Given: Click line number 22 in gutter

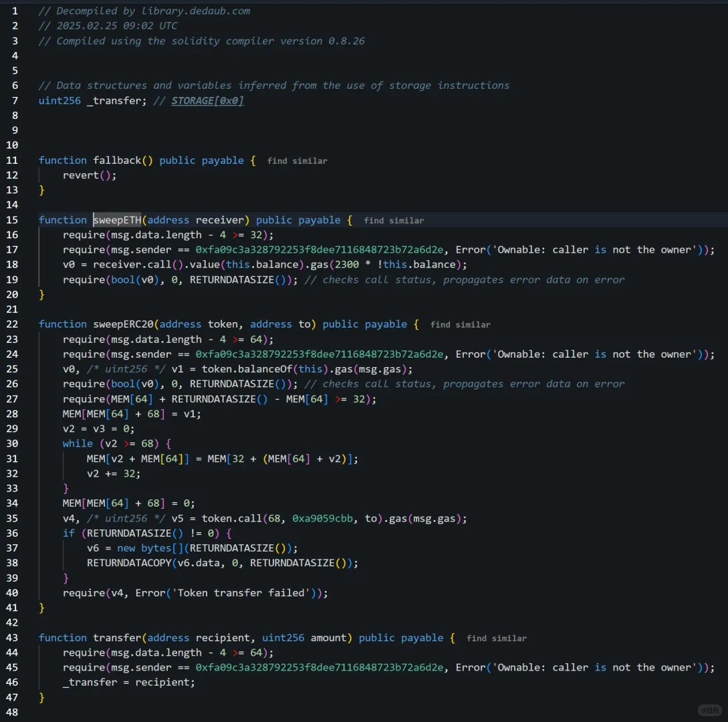Looking at the screenshot, I should click(12, 324).
